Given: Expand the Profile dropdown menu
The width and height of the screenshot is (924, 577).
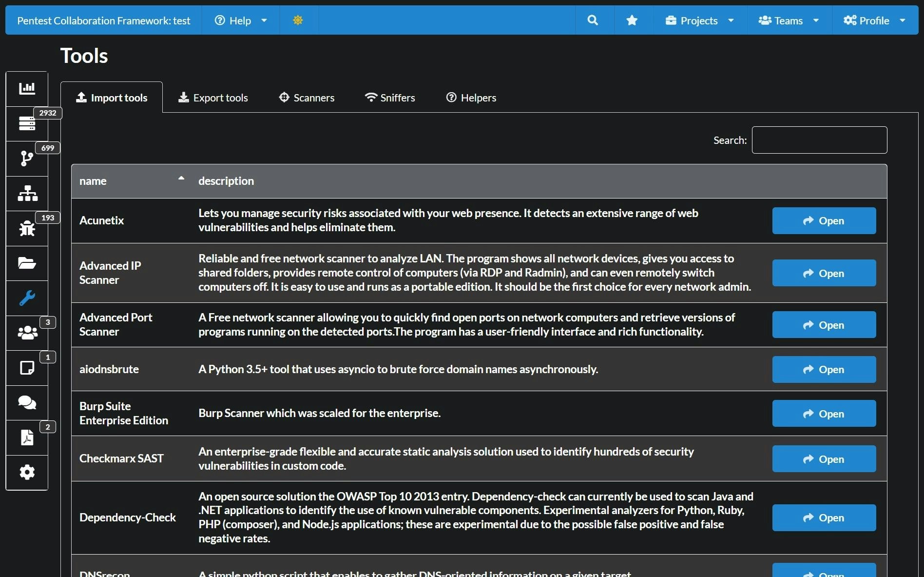Looking at the screenshot, I should [x=874, y=20].
